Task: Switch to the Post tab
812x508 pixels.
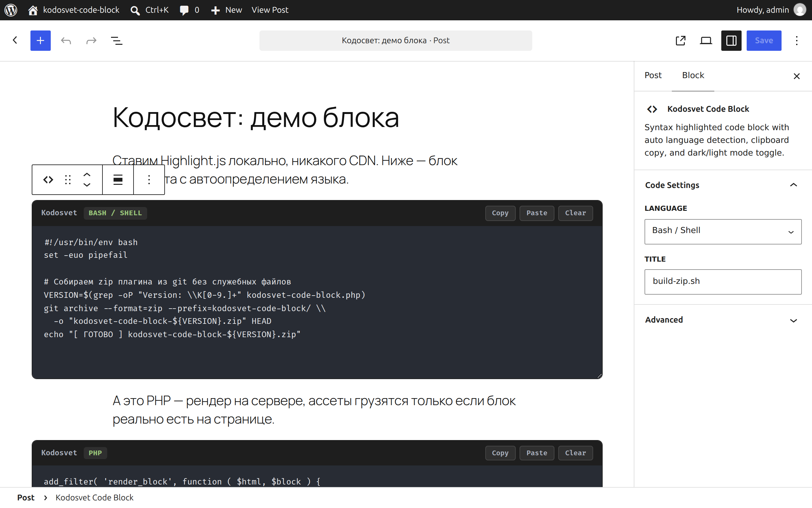Action: [x=653, y=76]
